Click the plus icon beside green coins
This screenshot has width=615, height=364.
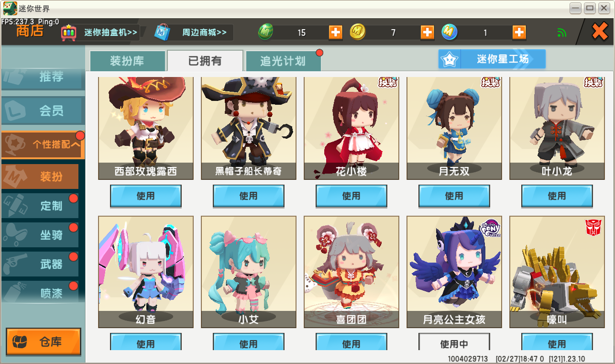tap(336, 33)
